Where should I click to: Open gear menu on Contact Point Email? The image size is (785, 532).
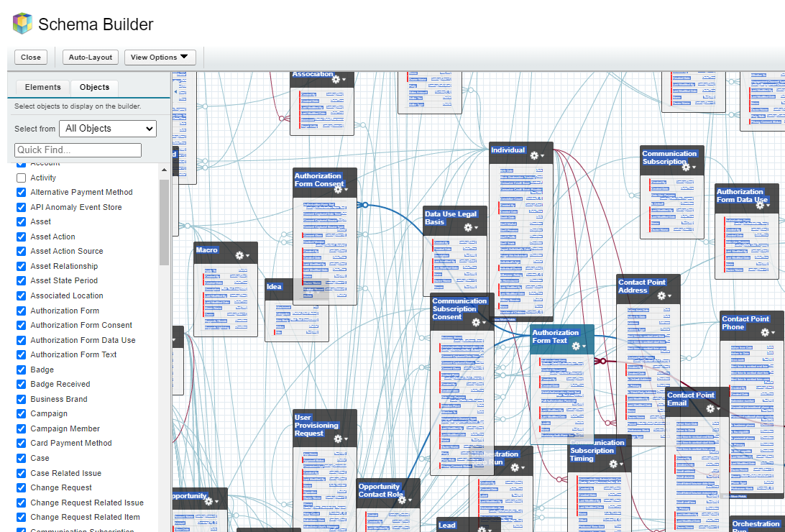coord(713,409)
